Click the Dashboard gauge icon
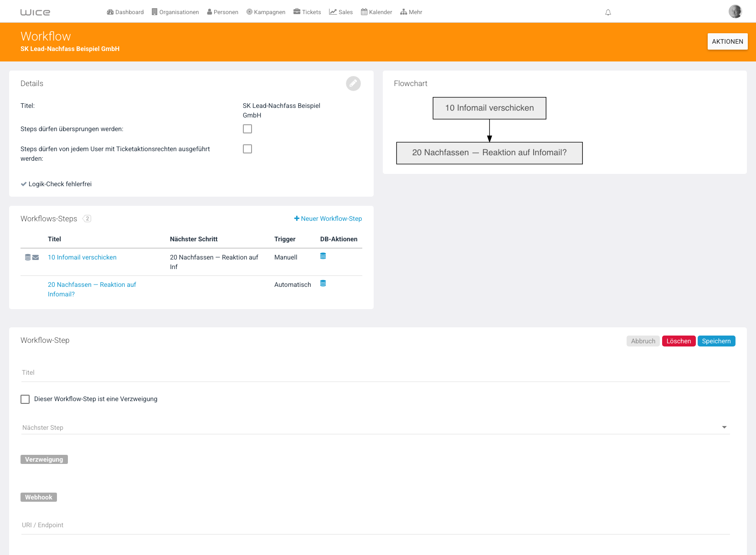 click(x=110, y=12)
